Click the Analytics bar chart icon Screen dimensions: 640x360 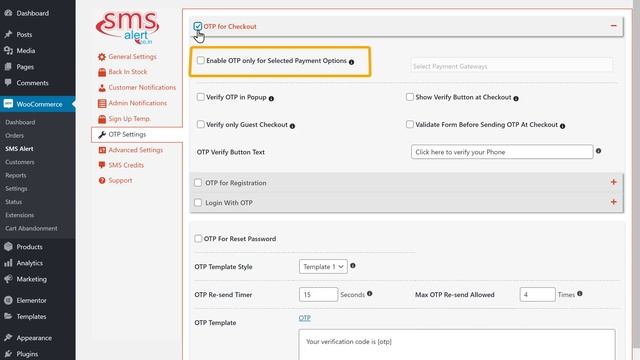(x=8, y=263)
